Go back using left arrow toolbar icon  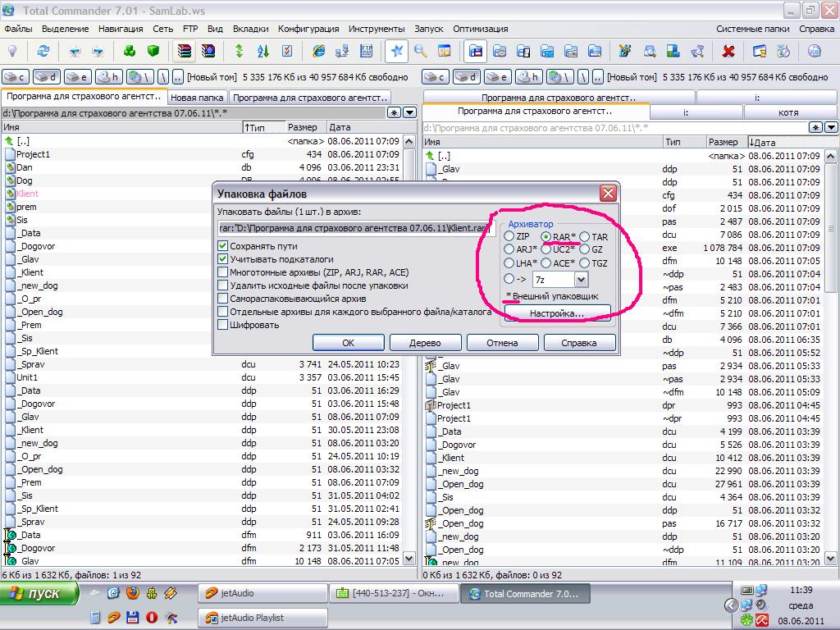tap(75, 52)
